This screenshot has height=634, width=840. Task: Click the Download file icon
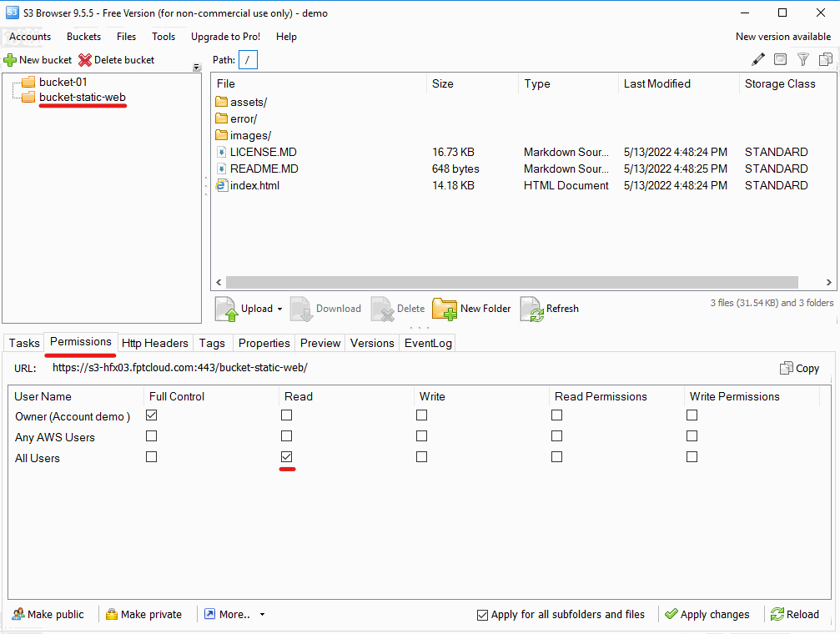pos(301,309)
